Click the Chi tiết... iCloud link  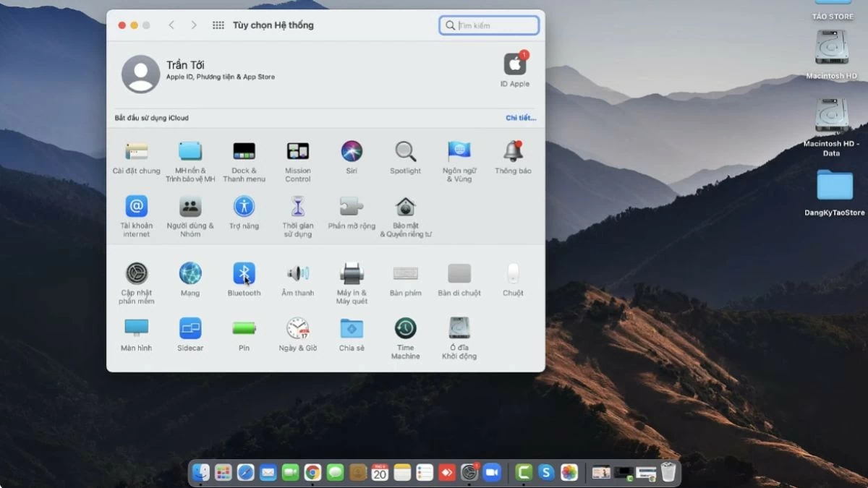pos(521,118)
